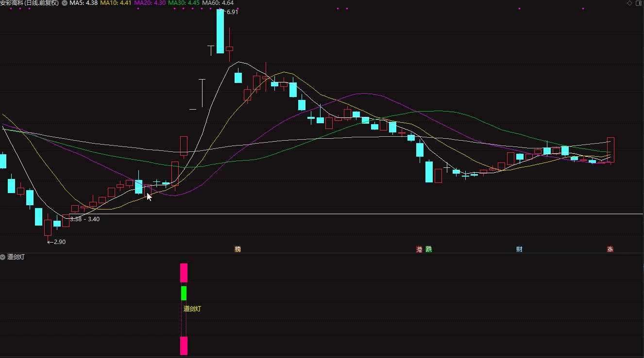Select the green MA30 indicator label
The width and height of the screenshot is (644, 358).
(184, 3)
